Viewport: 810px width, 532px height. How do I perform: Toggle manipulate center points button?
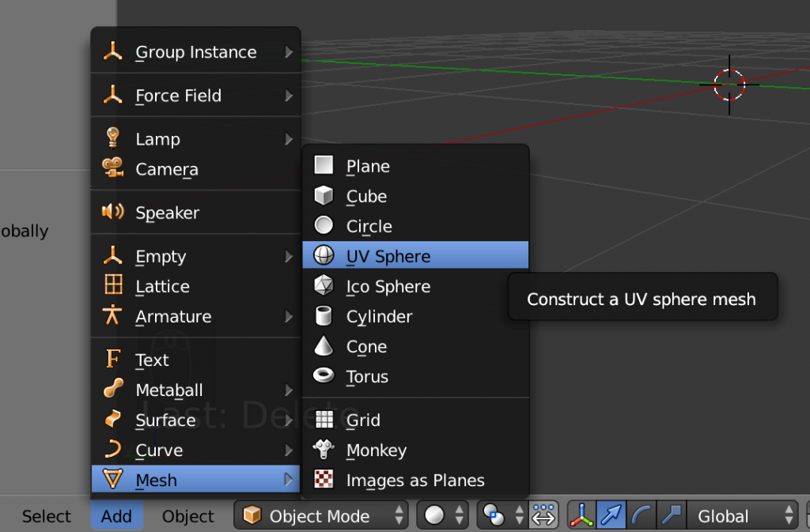[x=543, y=515]
